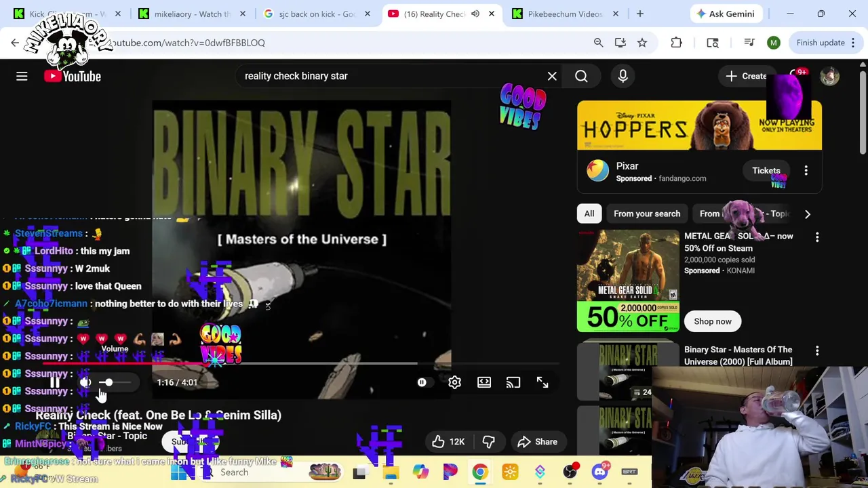This screenshot has width=868, height=488.
Task: Open the YouTube Create menu
Action: click(x=746, y=76)
